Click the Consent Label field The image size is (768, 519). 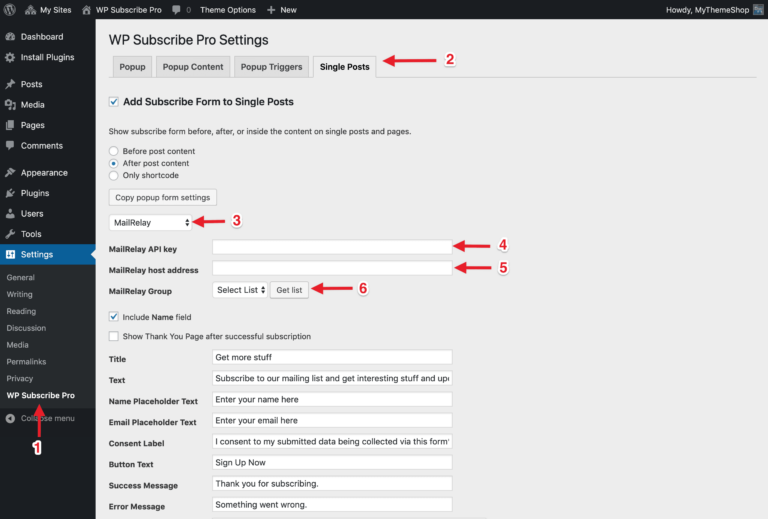(332, 442)
